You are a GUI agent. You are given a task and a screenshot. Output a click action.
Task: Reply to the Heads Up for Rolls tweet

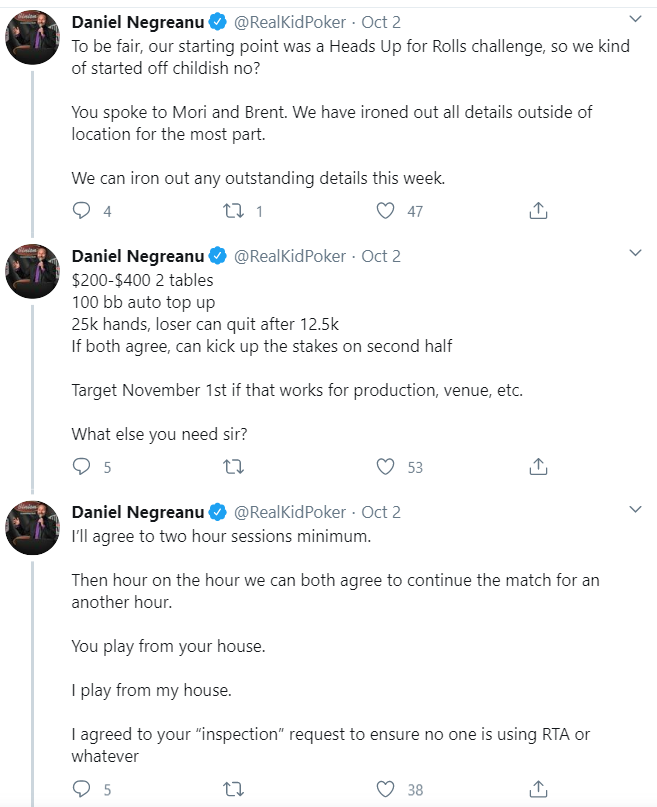coord(83,211)
